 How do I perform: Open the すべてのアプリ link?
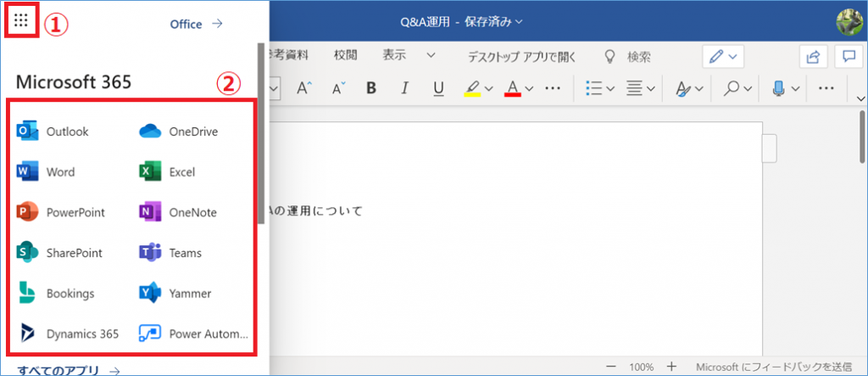click(x=69, y=370)
